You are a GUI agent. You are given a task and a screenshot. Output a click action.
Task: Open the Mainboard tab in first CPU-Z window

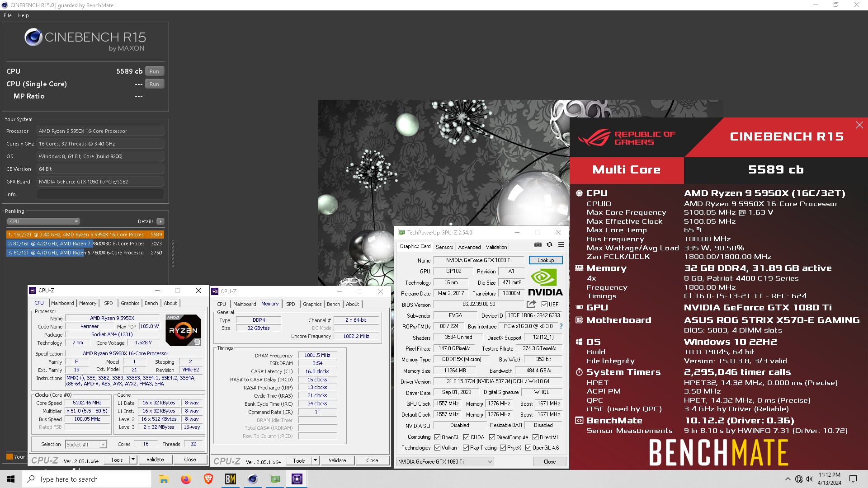[62, 303]
